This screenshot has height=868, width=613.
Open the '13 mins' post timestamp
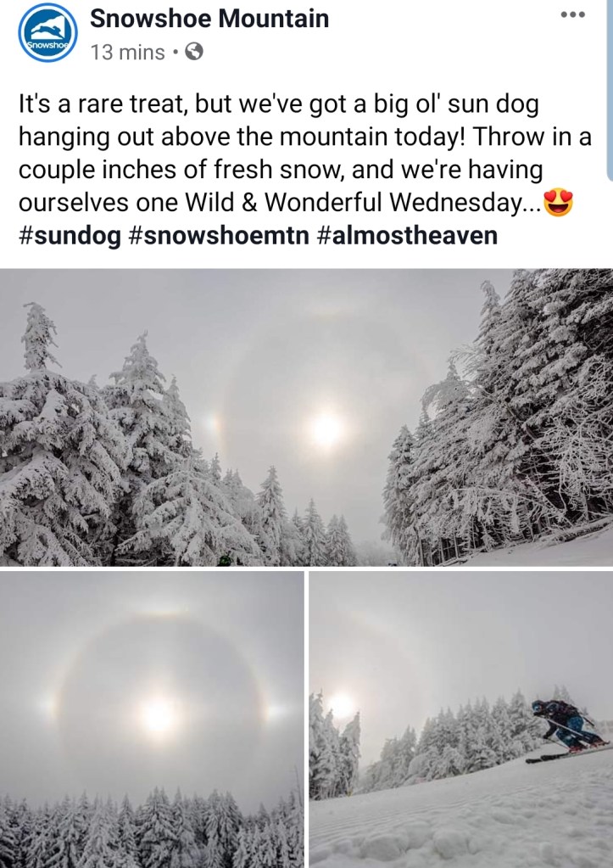[128, 53]
